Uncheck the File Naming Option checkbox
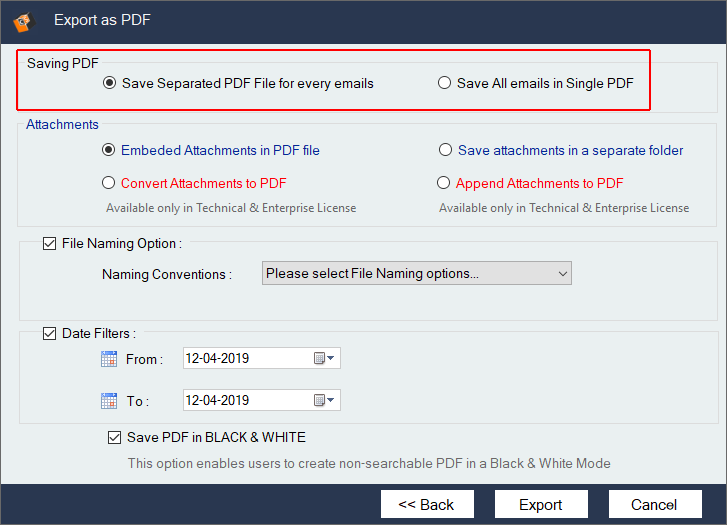Screen dimensions: 727x525 [50, 243]
